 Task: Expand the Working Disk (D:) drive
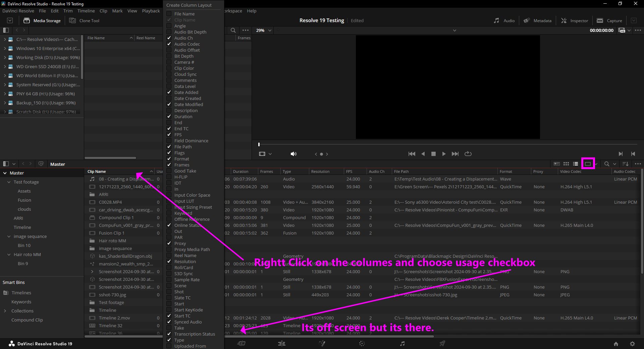click(5, 57)
